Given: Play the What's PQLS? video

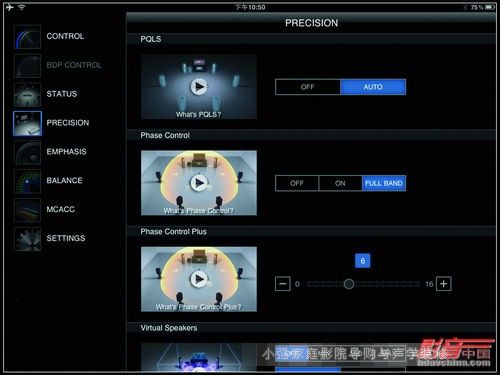Looking at the screenshot, I should (x=199, y=87).
